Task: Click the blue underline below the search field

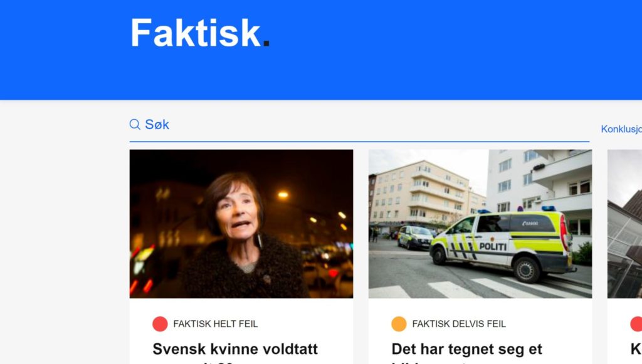Action: click(x=359, y=142)
